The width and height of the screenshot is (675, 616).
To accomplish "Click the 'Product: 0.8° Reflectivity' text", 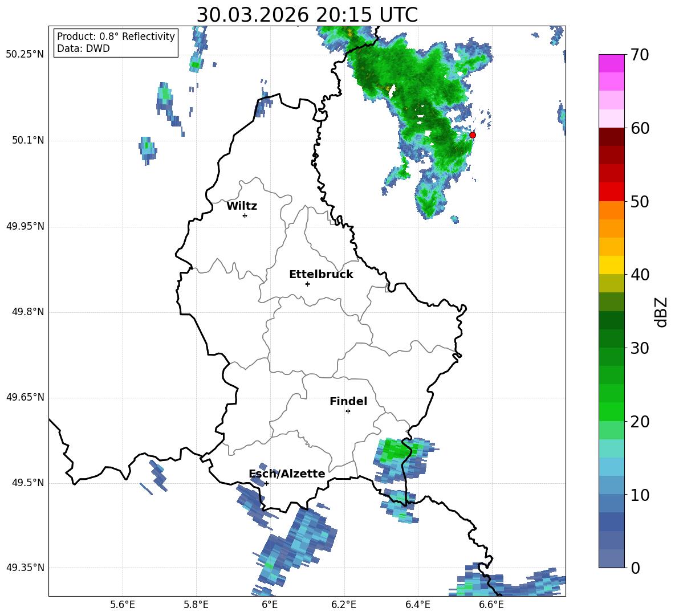I will tap(116, 36).
